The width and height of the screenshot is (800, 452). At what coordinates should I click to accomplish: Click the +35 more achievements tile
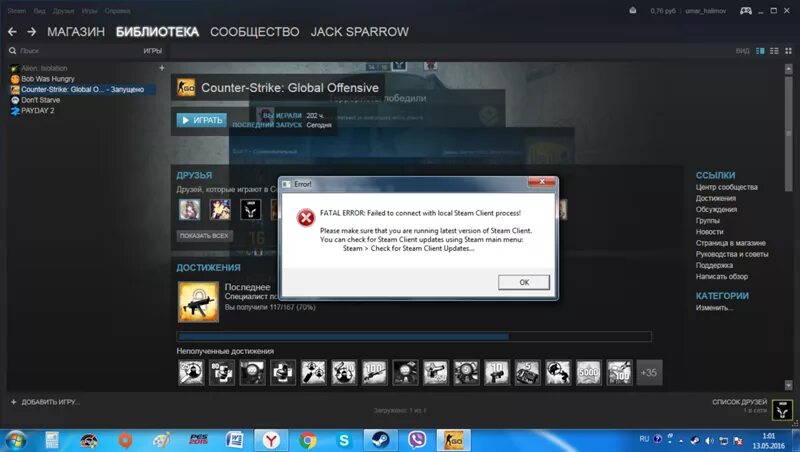(648, 373)
